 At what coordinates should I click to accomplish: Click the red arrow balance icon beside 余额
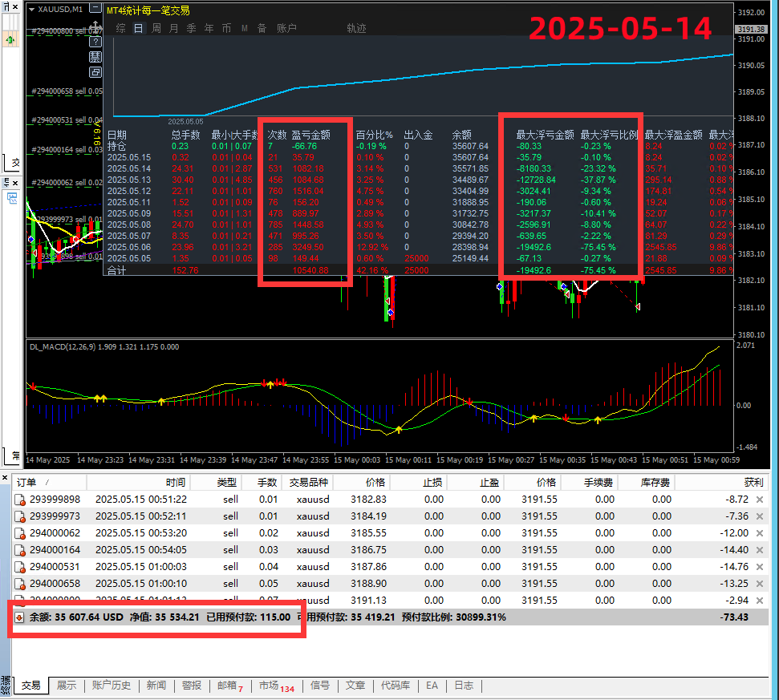[19, 617]
